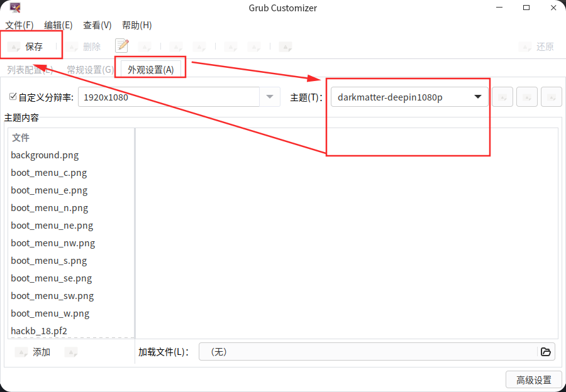566x392 pixels.
Task: Click the 1920x1080 resolution input field
Action: pos(169,97)
